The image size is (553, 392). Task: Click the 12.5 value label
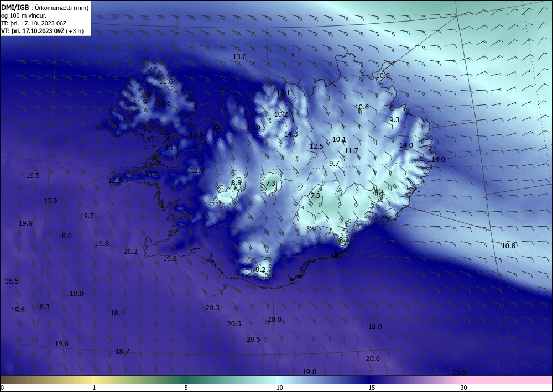(316, 147)
